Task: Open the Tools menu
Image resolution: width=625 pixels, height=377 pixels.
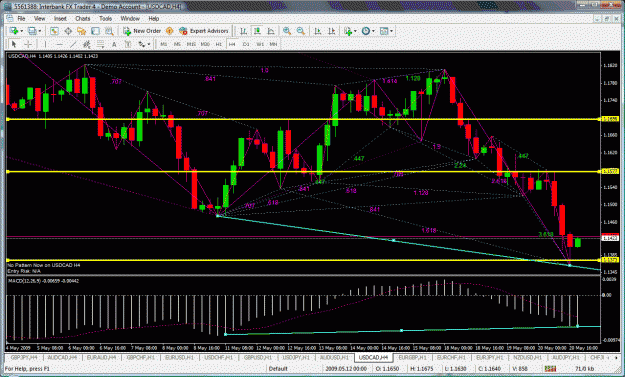Action: click(105, 18)
